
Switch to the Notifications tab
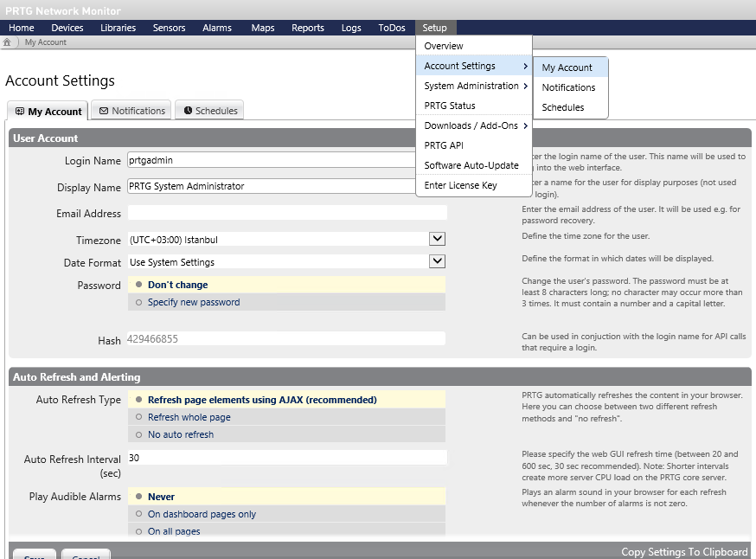131,111
